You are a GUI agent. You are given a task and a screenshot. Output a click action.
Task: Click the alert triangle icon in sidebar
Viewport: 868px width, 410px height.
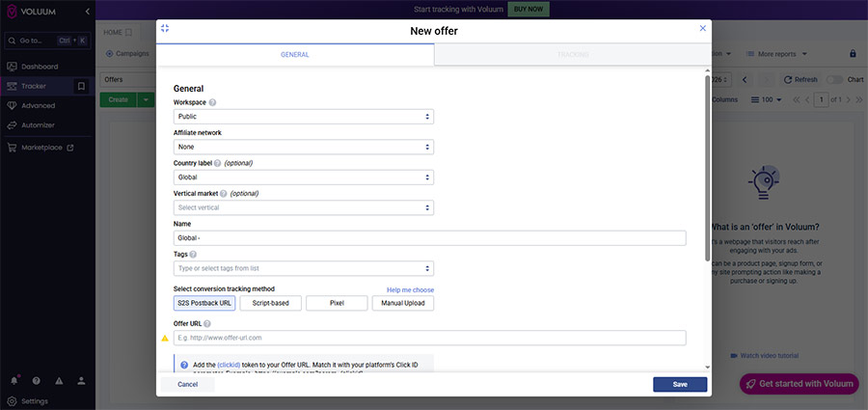(x=59, y=380)
